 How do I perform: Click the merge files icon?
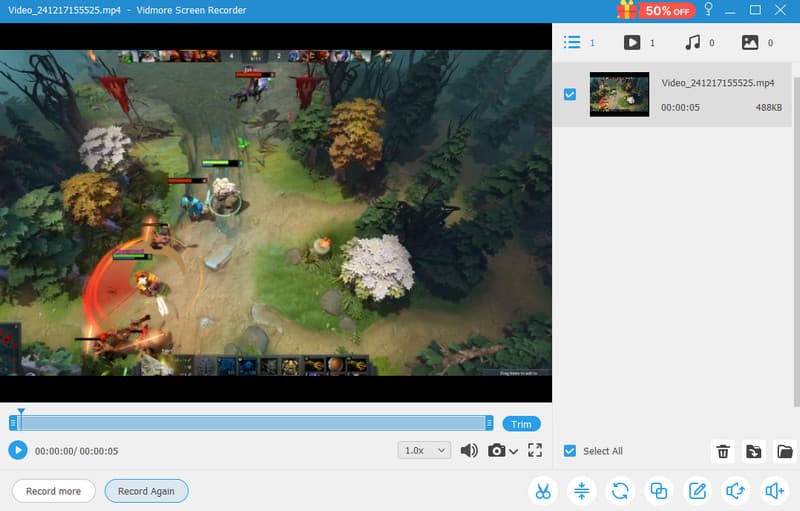pos(659,491)
